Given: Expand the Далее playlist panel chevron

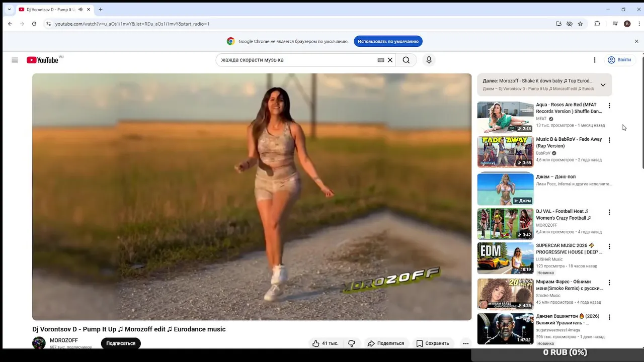Looking at the screenshot, I should pos(603,85).
